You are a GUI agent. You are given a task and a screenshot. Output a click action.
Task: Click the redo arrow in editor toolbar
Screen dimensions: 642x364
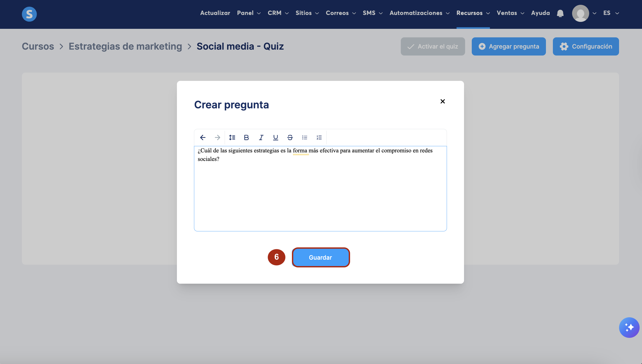click(217, 137)
